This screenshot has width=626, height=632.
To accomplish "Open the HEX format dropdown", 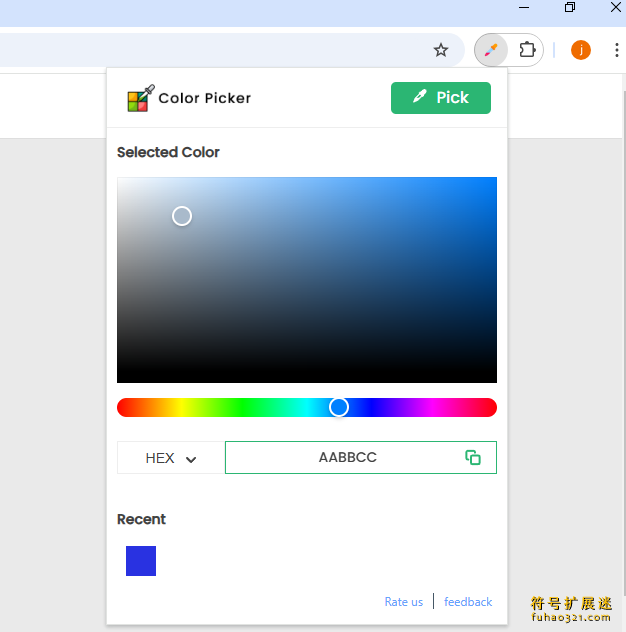I will pyautogui.click(x=171, y=458).
